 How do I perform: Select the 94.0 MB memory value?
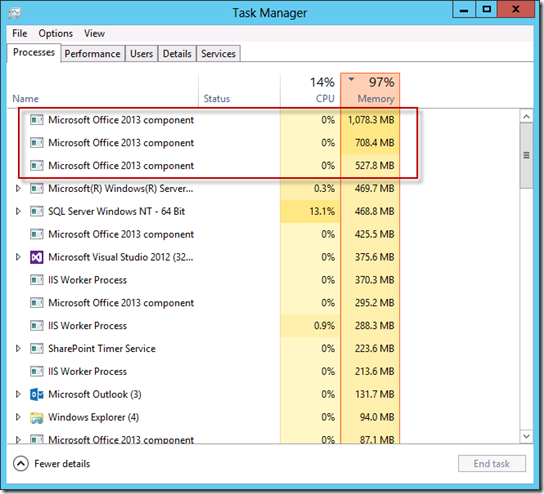pyautogui.click(x=377, y=417)
